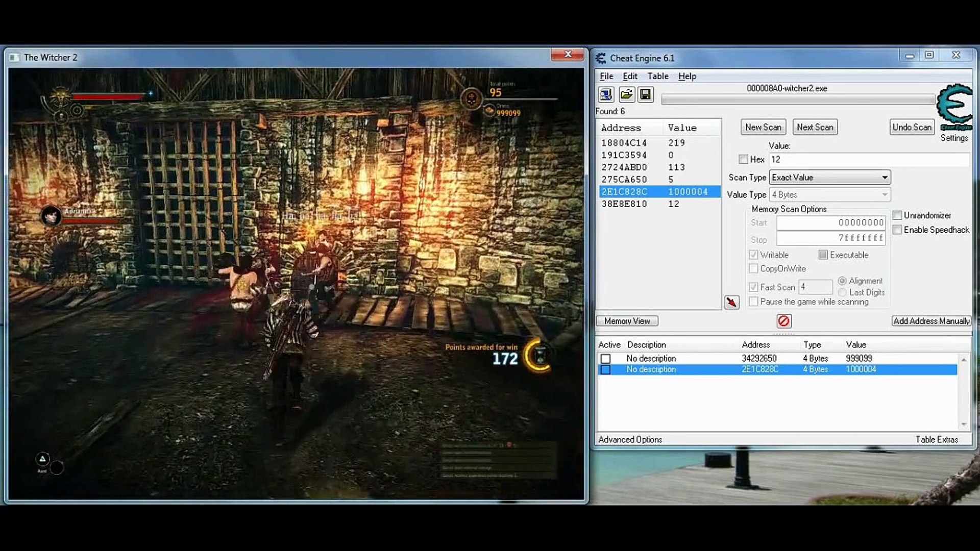Click the Cheat Engine title bar icon

(601, 58)
